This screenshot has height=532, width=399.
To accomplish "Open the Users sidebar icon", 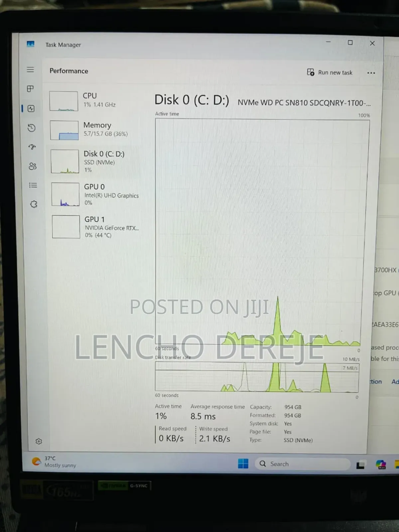I will 33,166.
